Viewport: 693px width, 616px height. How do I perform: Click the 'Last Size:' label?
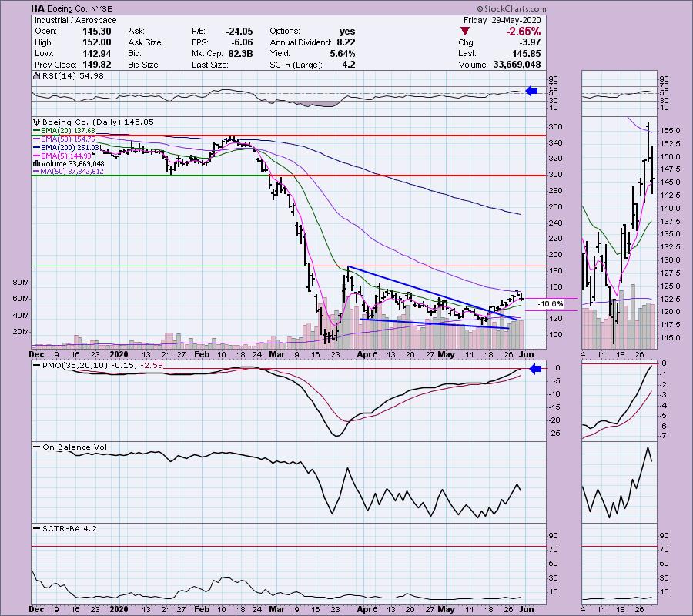pos(210,65)
